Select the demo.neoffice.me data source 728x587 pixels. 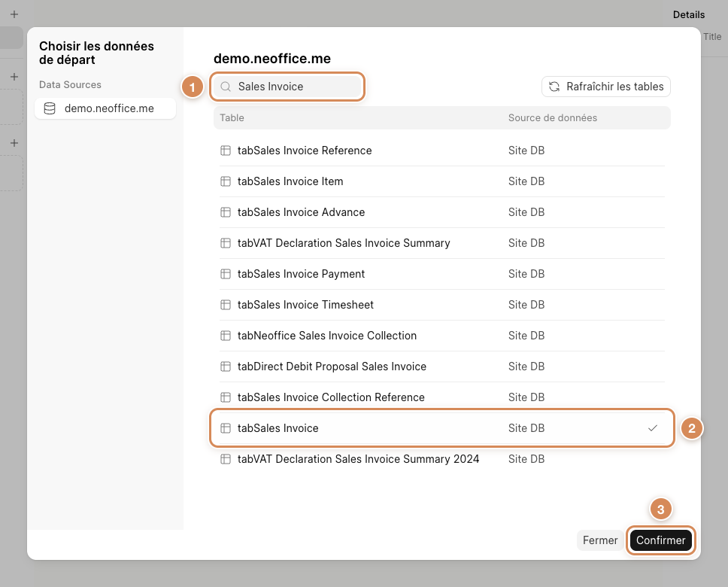pos(105,108)
